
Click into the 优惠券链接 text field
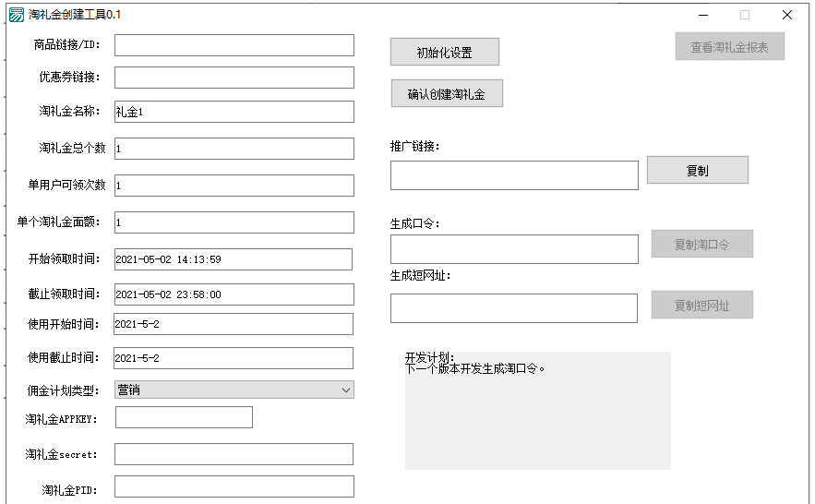click(x=234, y=78)
